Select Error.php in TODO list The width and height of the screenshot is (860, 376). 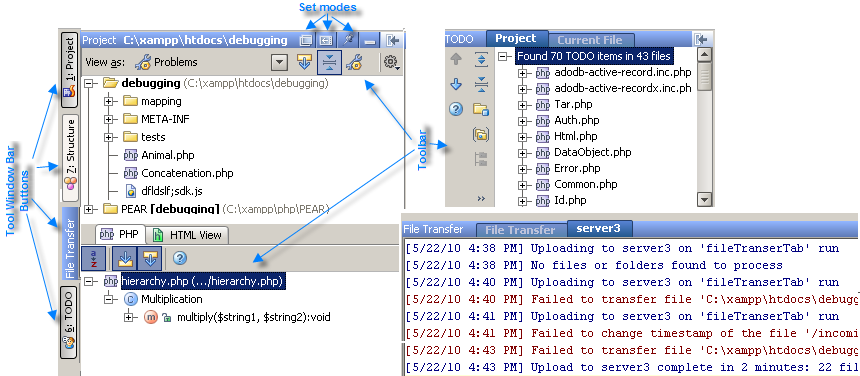(x=577, y=168)
